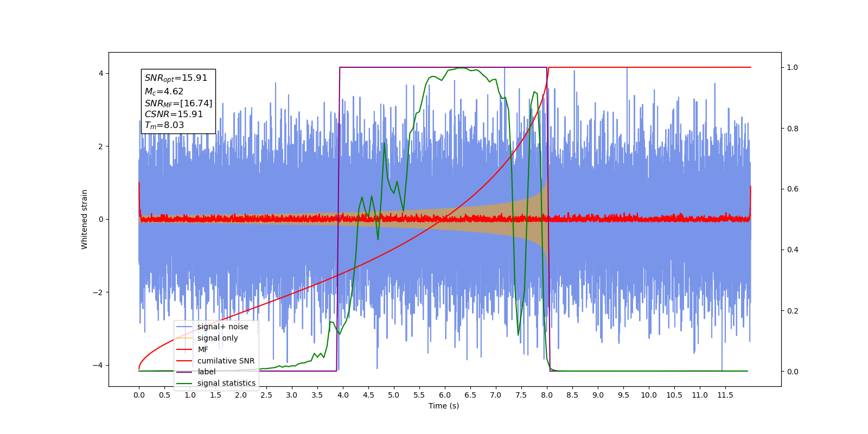Screen dimensions: 868x434
Task: Click the −4 tick on strain axis
Action: point(99,365)
